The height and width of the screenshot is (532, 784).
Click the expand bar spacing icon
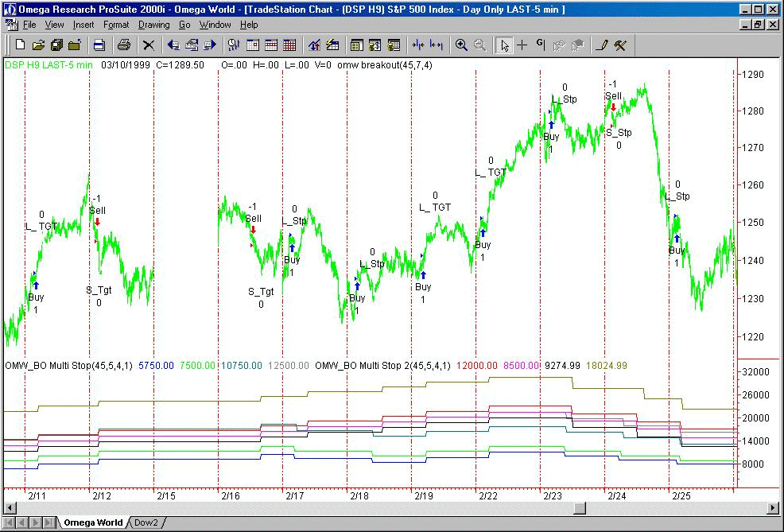436,45
